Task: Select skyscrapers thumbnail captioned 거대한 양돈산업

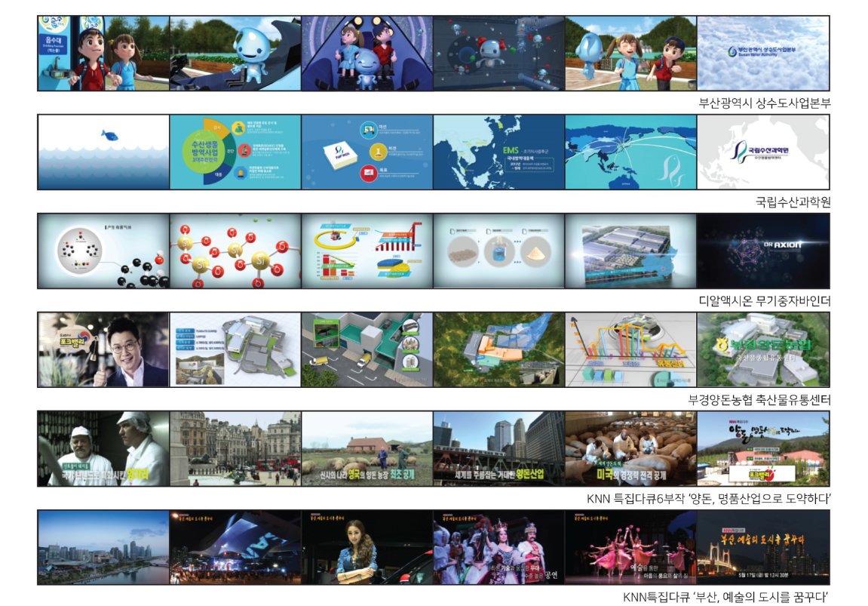Action: pyautogui.click(x=498, y=449)
